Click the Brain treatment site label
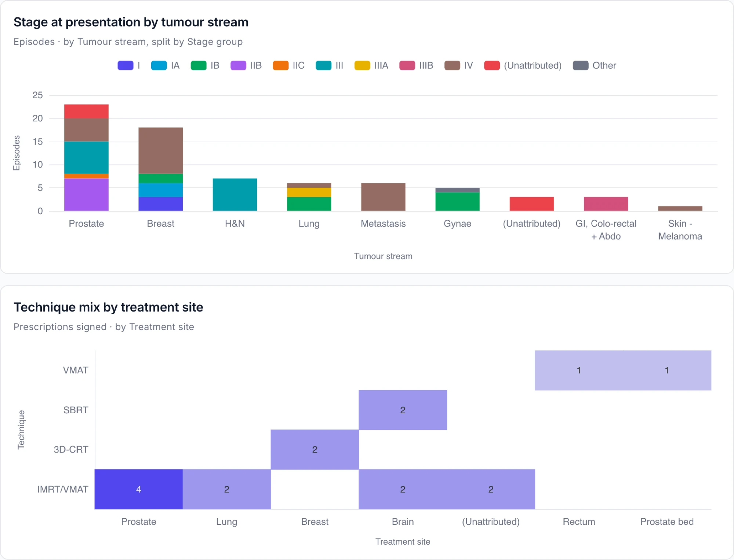 tap(403, 522)
